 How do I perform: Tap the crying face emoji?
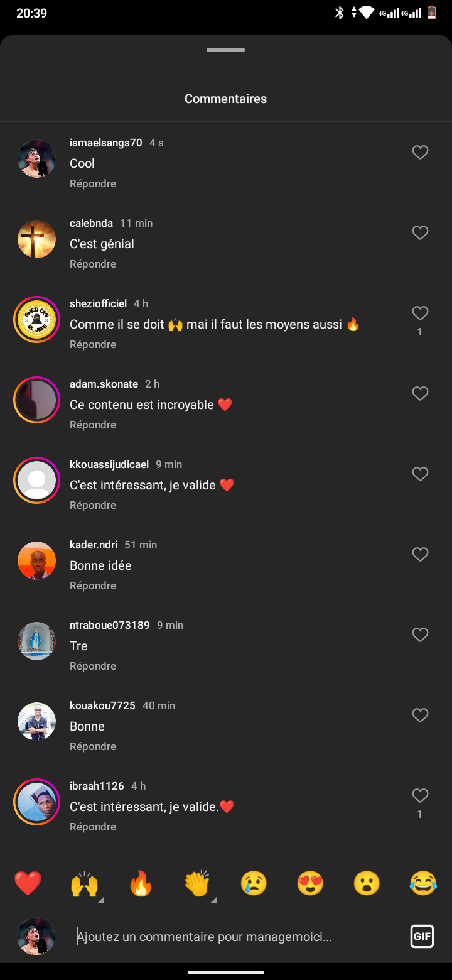(254, 883)
